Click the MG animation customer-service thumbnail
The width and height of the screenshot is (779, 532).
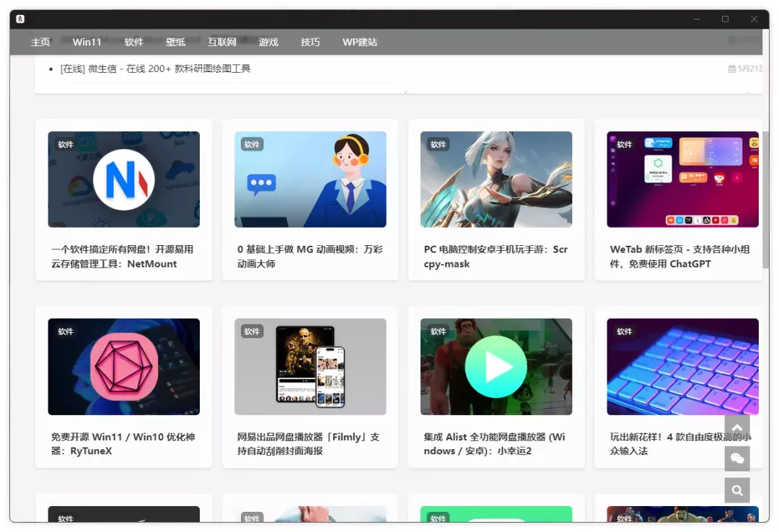(x=310, y=179)
